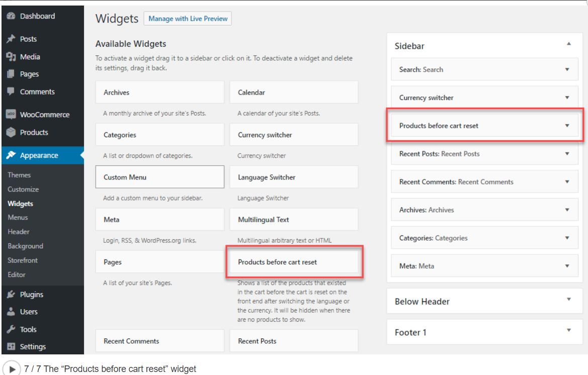The width and height of the screenshot is (588, 375).
Task: Open the WooCommerce menu link
Action: point(45,115)
